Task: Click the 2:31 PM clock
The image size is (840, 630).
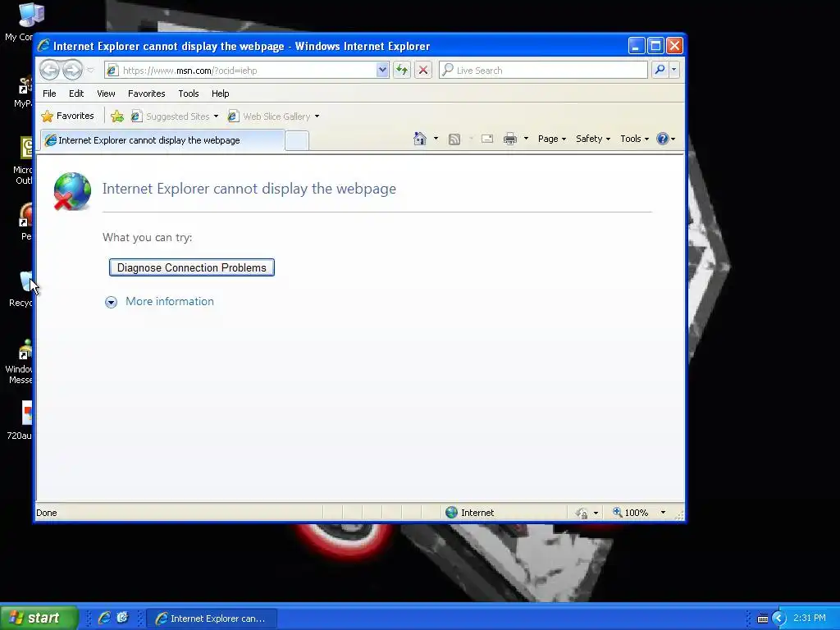Action: pyautogui.click(x=810, y=619)
